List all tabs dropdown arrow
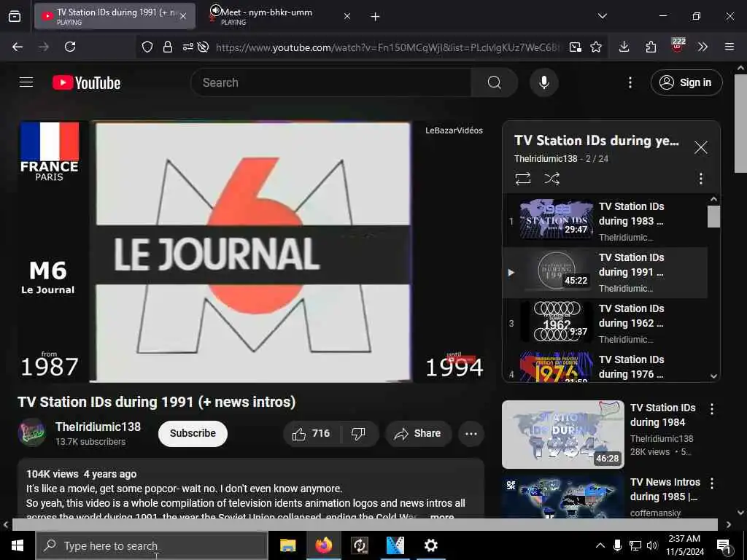This screenshot has height=560, width=747. pos(602,16)
